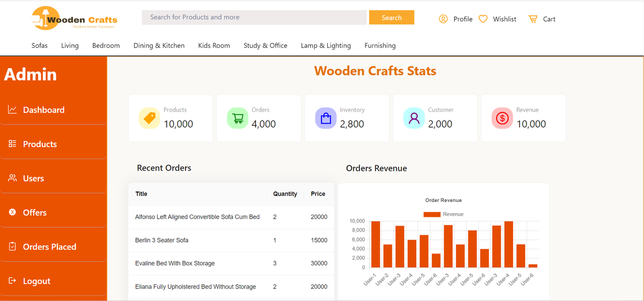Click the red Revenue dollar icon
644x301 pixels.
click(502, 118)
